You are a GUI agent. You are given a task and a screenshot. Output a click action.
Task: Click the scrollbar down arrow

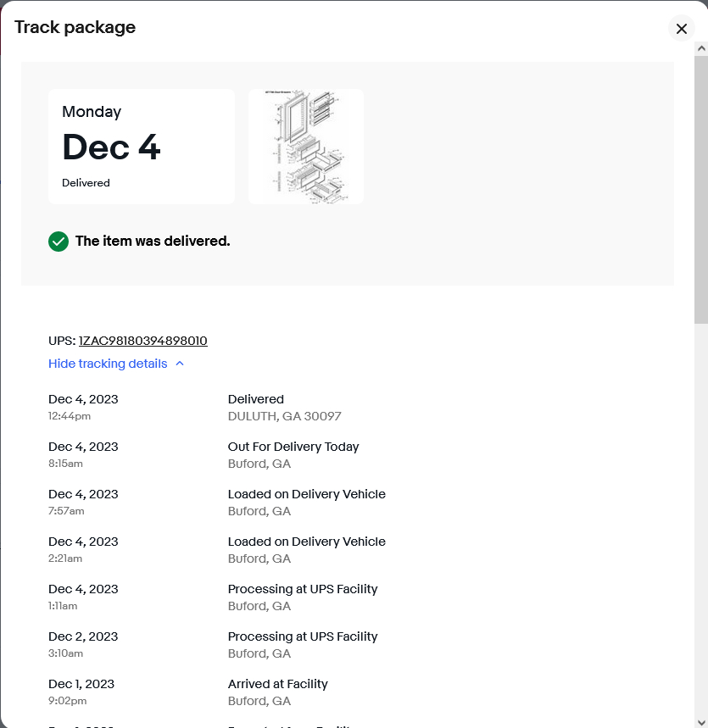[x=701, y=722]
